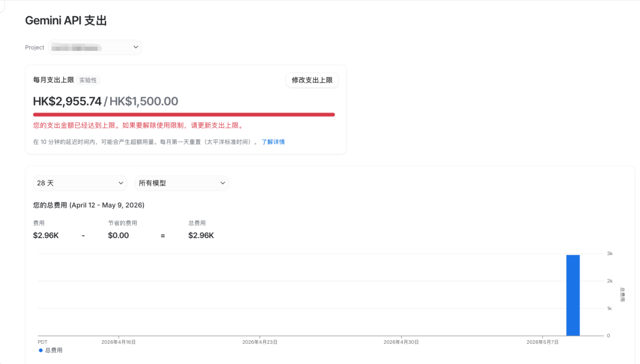Image resolution: width=640 pixels, height=364 pixels.
Task: Click the PDT timezone label
Action: (x=43, y=342)
